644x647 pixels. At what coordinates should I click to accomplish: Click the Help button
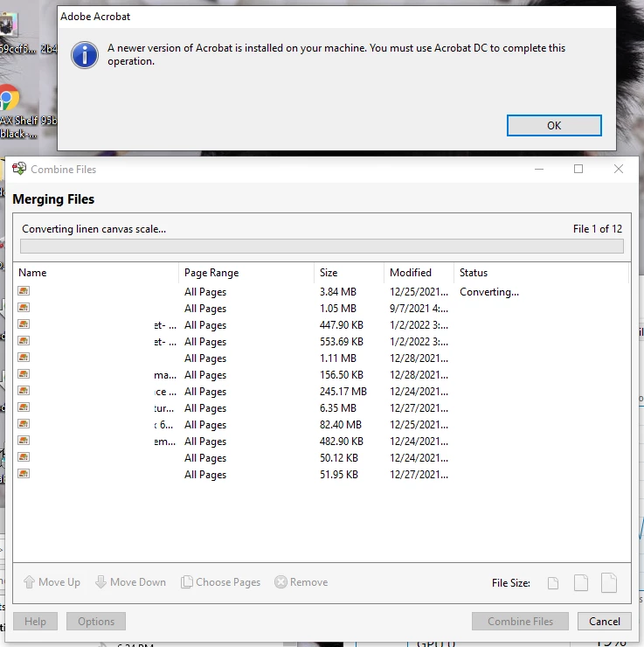tap(35, 621)
